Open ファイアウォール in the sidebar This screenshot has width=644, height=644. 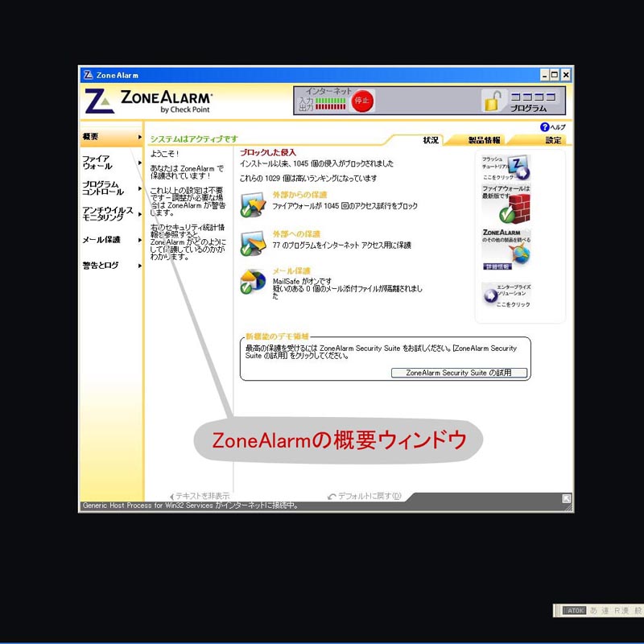click(x=111, y=163)
